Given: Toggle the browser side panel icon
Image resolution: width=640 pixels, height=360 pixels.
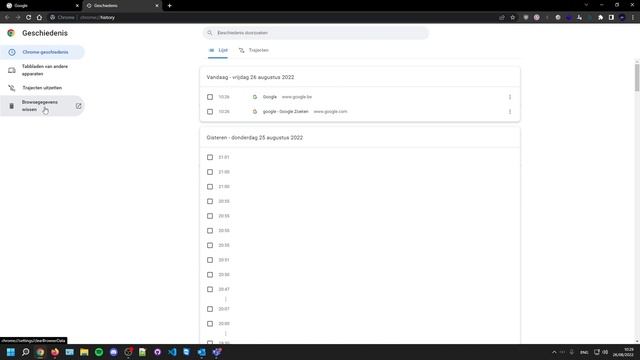Looking at the screenshot, I should (x=611, y=18).
